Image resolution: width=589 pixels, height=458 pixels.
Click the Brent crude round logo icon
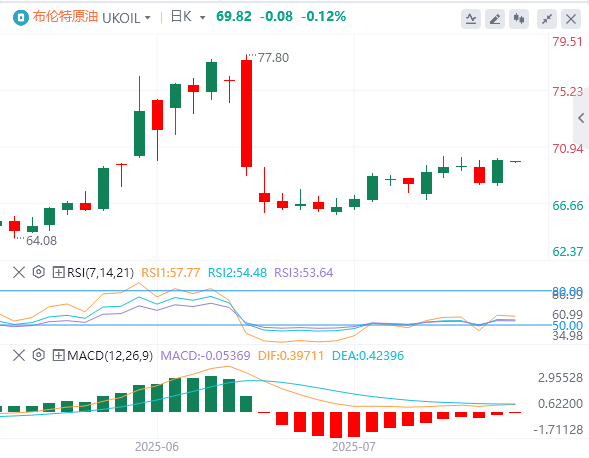(21, 17)
